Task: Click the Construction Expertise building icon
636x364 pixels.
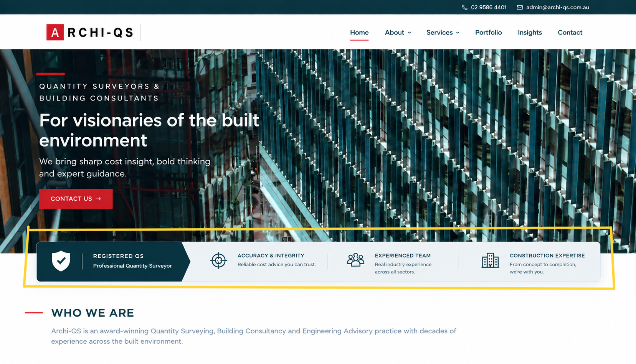Action: [490, 260]
